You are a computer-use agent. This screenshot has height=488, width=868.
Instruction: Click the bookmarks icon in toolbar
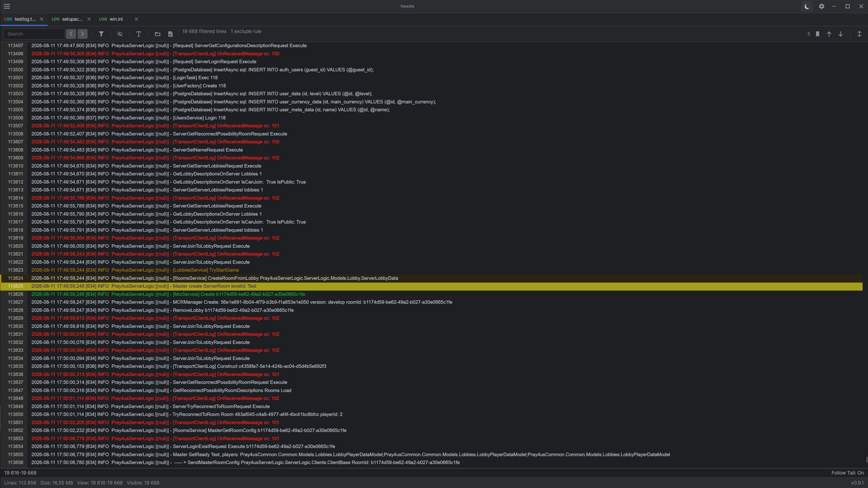point(817,34)
